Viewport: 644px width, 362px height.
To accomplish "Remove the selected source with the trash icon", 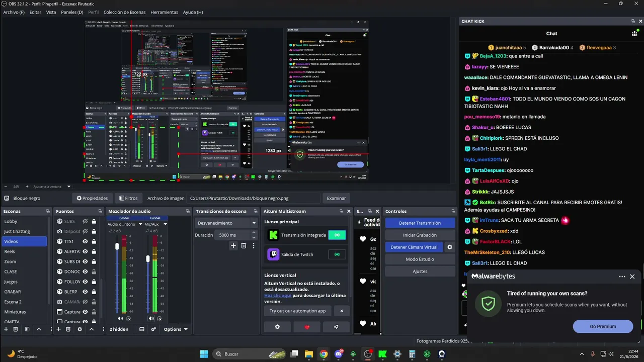I will [68, 329].
